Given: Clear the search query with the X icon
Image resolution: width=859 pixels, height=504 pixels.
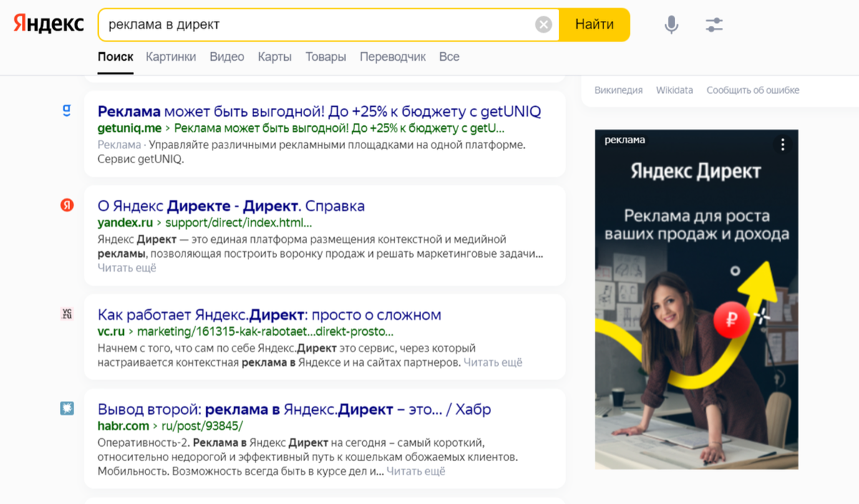Looking at the screenshot, I should click(543, 25).
